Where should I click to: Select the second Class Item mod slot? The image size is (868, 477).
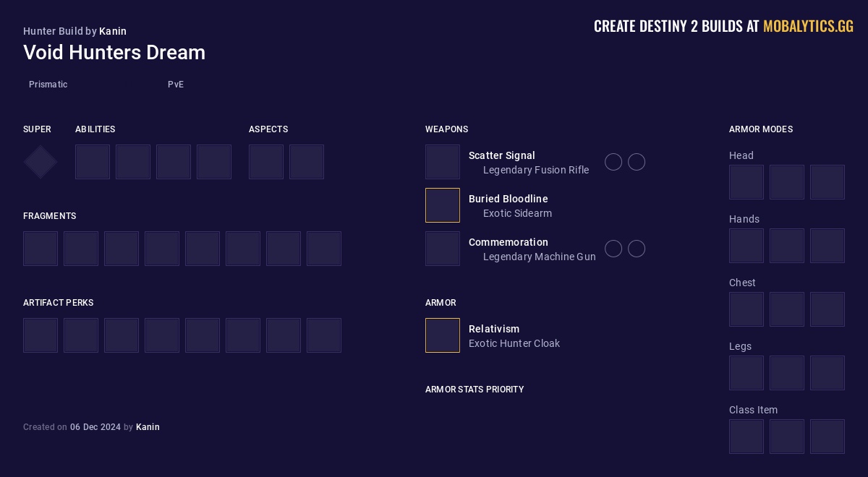coord(787,437)
